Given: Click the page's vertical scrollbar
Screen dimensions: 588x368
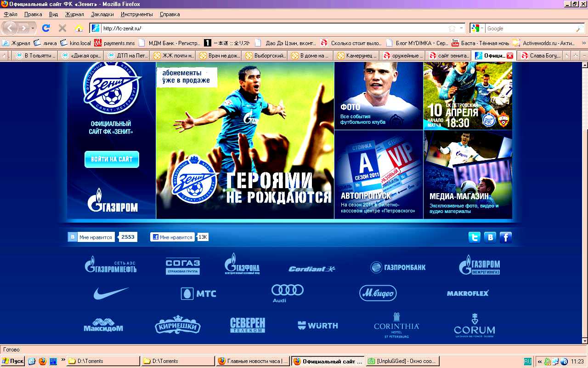Looking at the screenshot, I should (x=584, y=207).
